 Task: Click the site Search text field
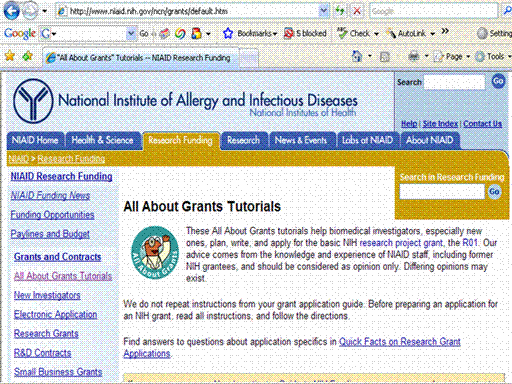(x=454, y=82)
